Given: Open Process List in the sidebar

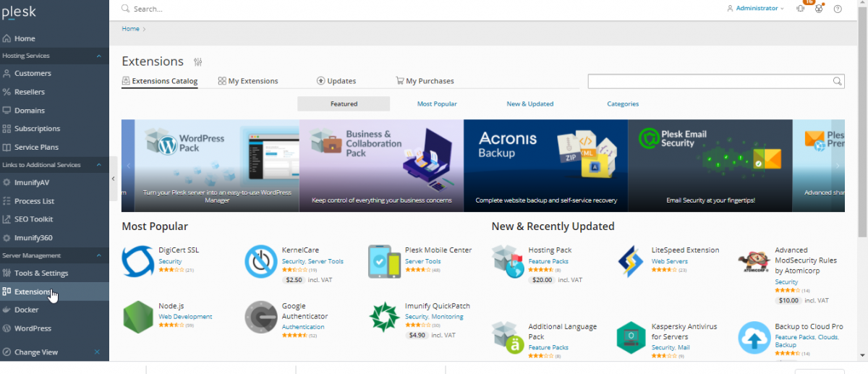Looking at the screenshot, I should [54, 201].
